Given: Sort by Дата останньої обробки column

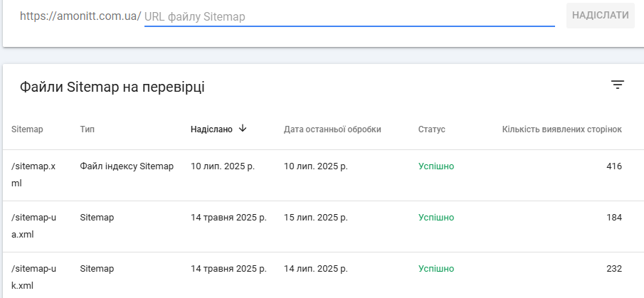Looking at the screenshot, I should coord(332,129).
